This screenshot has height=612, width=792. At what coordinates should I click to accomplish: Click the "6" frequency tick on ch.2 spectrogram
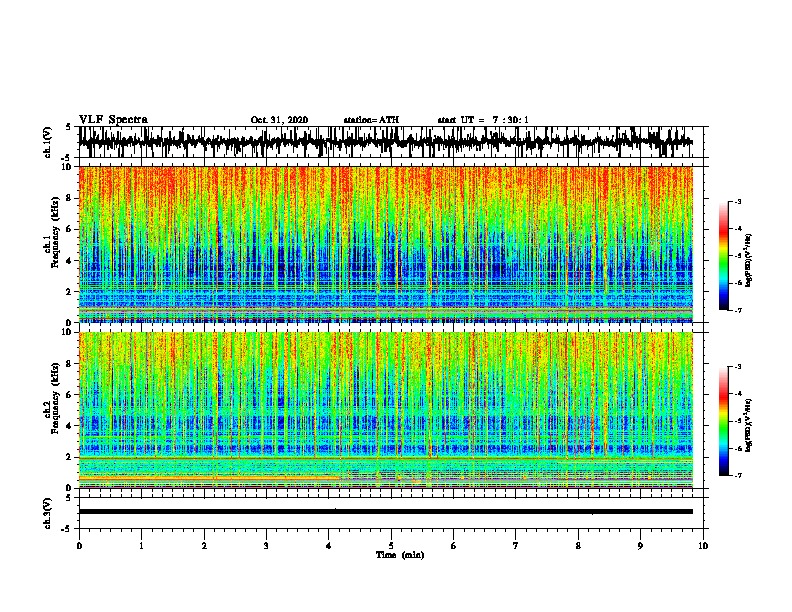[70, 394]
